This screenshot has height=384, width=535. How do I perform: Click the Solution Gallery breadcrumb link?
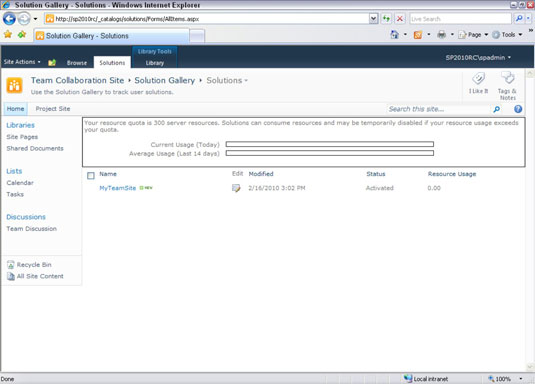coord(164,81)
